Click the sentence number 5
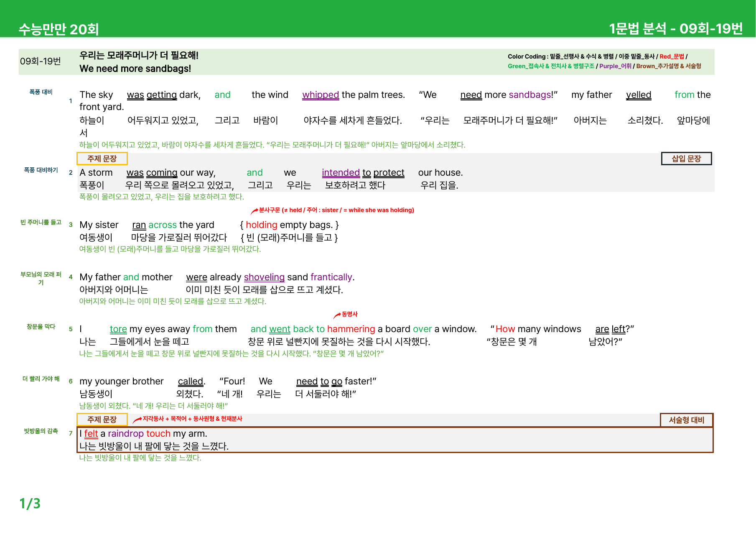 (x=71, y=329)
